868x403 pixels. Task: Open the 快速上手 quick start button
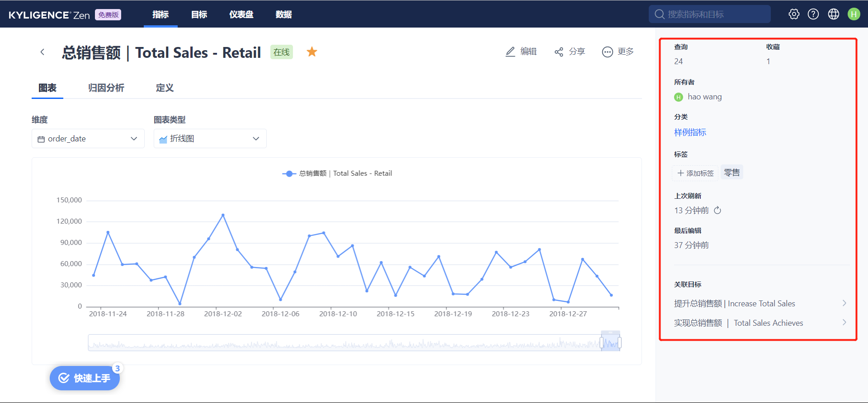click(x=85, y=378)
